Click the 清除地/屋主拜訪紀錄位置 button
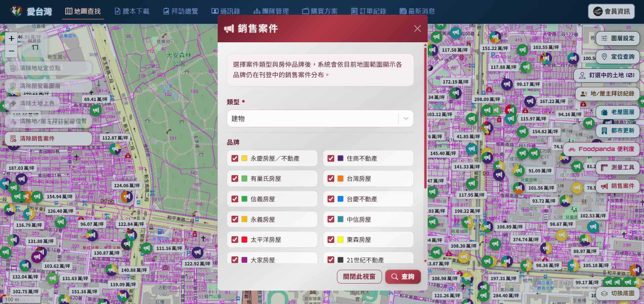This screenshot has height=304, width=644. pyautogui.click(x=48, y=121)
